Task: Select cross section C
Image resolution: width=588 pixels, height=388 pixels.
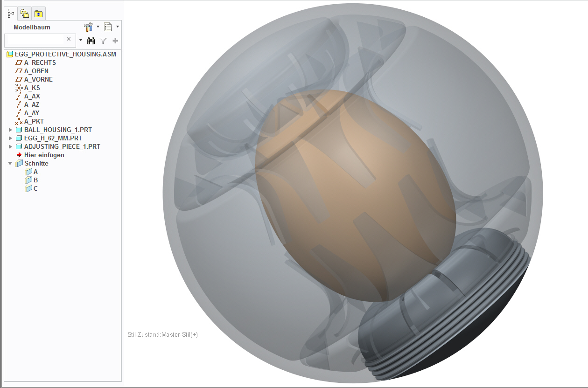Action: 35,188
